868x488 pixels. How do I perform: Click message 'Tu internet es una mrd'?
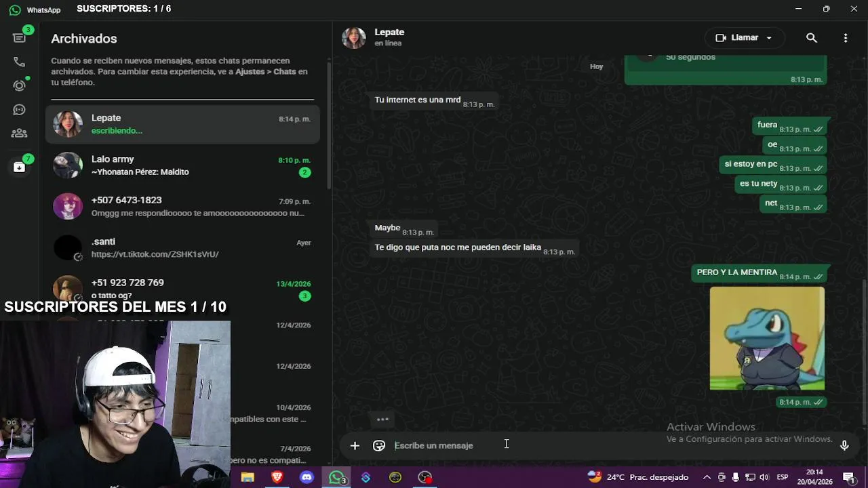coord(433,100)
